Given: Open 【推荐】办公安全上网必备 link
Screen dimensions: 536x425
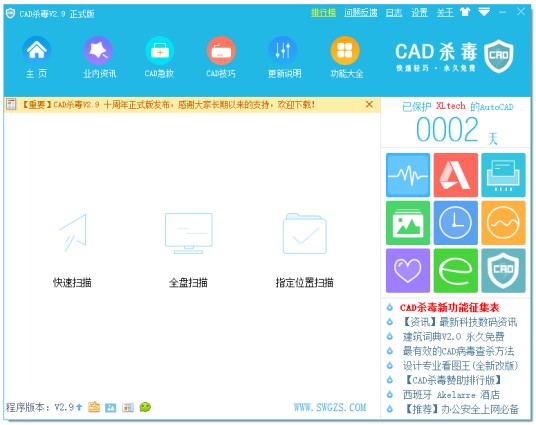Looking at the screenshot, I should [460, 409].
